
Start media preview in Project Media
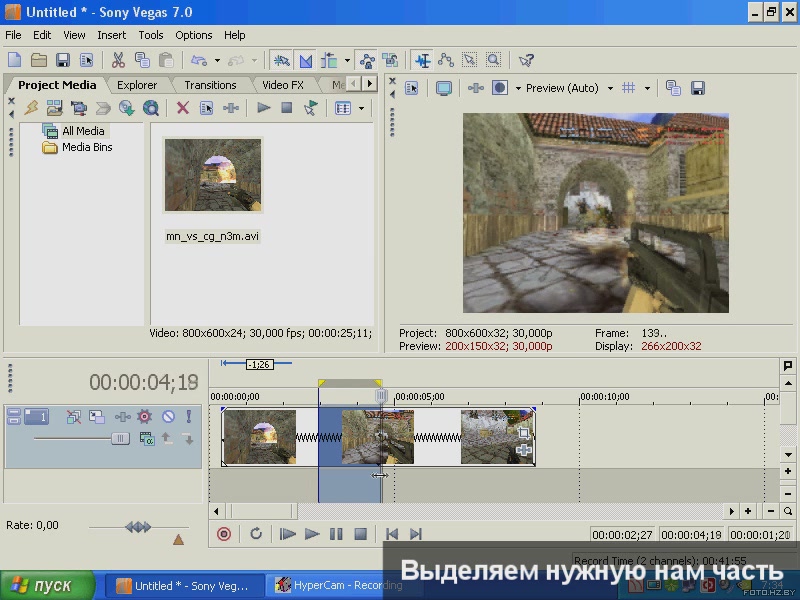point(263,108)
